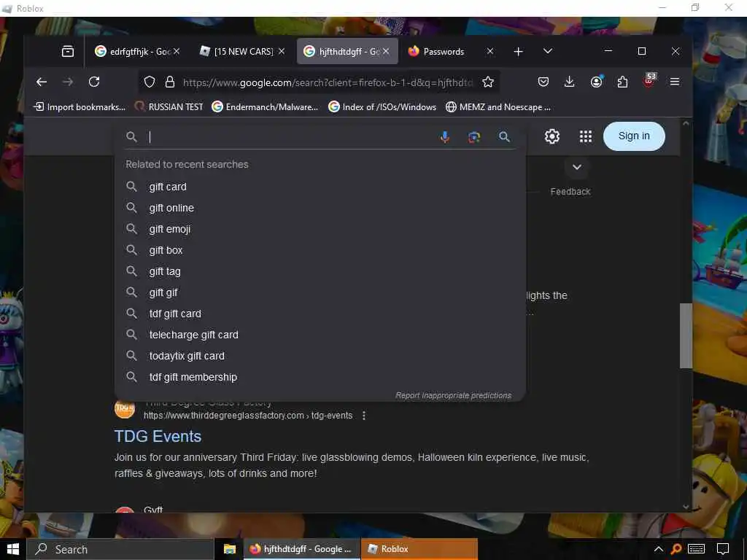Image resolution: width=747 pixels, height=560 pixels.
Task: Select 'gift online' suggestion
Action: point(320,208)
